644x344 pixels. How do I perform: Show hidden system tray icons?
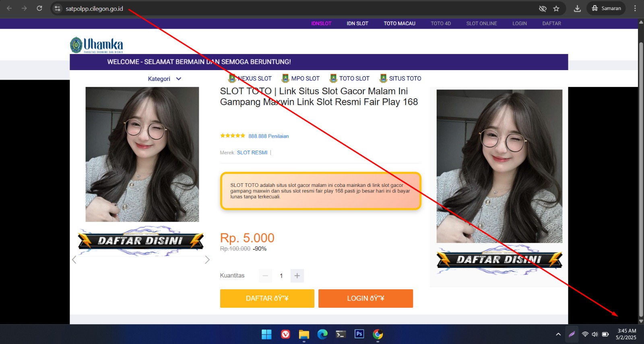[x=558, y=334]
